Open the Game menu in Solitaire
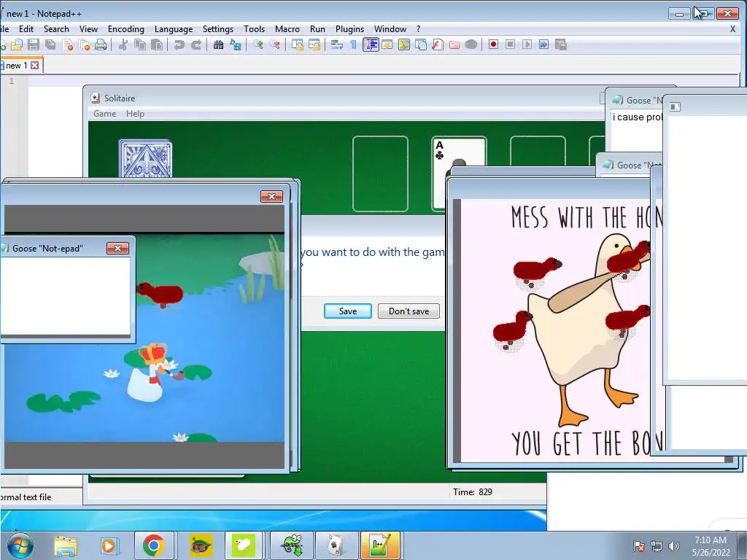Image resolution: width=747 pixels, height=560 pixels. pyautogui.click(x=105, y=113)
